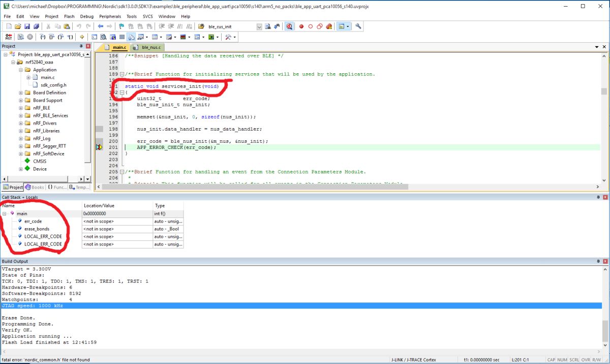
Task: Close the Project panel
Action: [x=88, y=46]
